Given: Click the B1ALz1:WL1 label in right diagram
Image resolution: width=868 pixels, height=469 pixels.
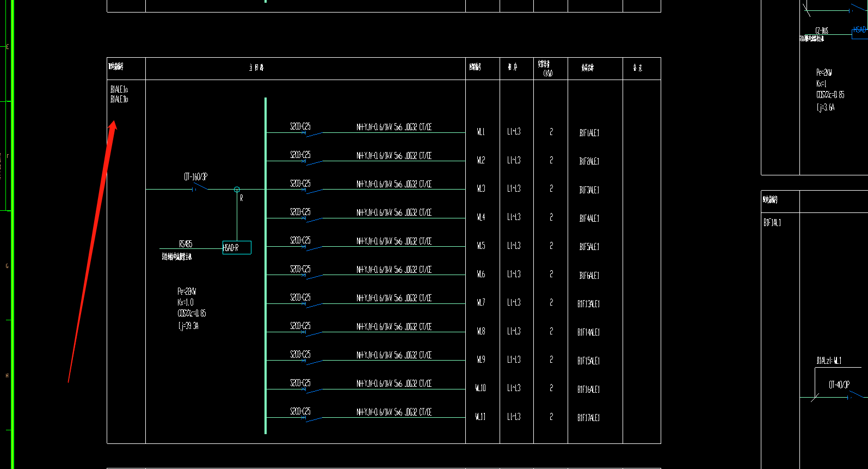Looking at the screenshot, I should tap(829, 361).
